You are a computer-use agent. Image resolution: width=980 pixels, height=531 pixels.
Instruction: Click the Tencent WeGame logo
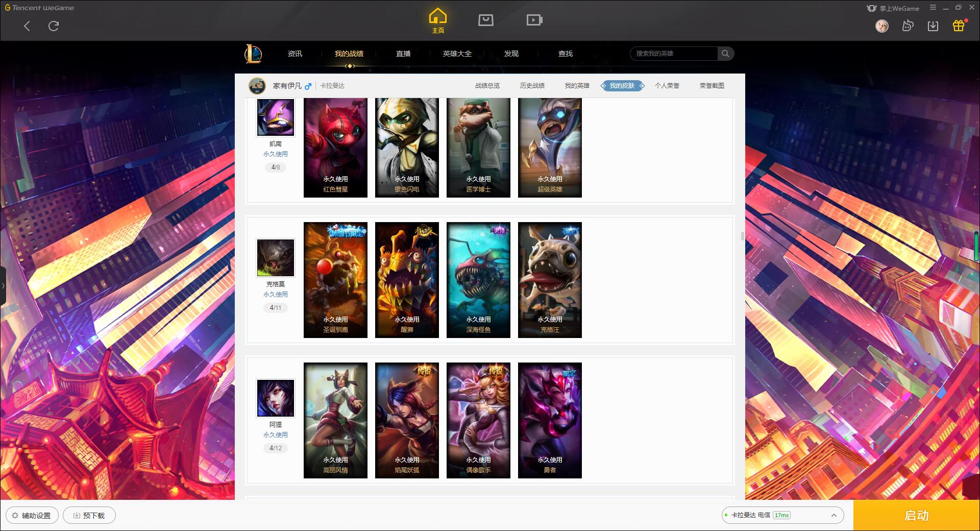click(40, 8)
